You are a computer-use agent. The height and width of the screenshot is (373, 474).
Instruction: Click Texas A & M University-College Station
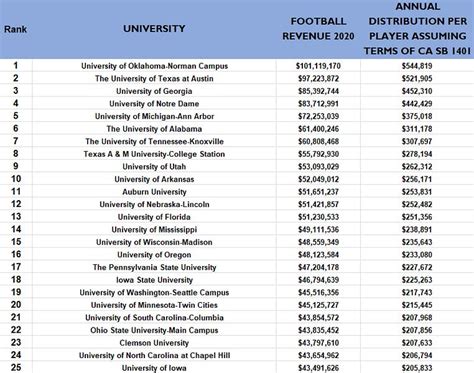click(154, 154)
